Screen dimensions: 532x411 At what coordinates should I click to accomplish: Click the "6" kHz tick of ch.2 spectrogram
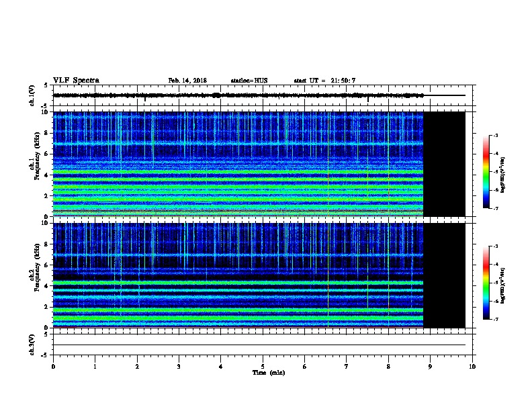pyautogui.click(x=46, y=265)
